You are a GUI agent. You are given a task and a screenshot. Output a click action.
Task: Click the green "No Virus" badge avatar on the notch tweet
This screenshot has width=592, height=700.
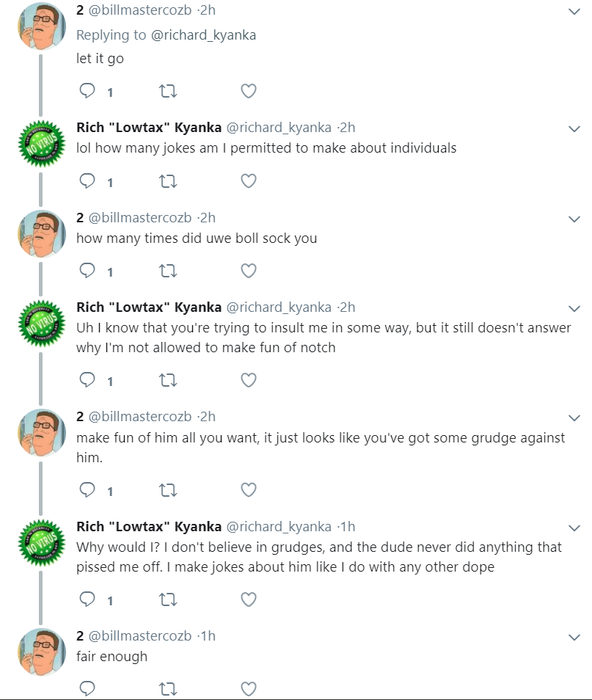click(42, 324)
